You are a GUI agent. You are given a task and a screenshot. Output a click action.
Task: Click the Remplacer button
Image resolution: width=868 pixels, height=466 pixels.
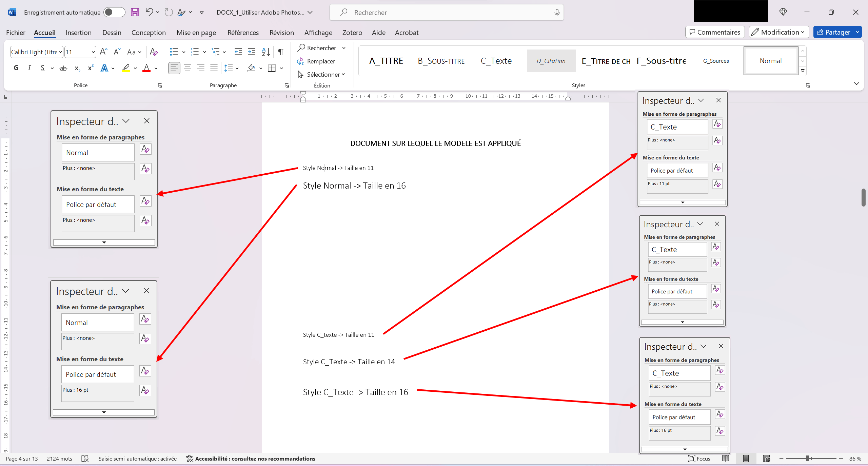(x=316, y=61)
